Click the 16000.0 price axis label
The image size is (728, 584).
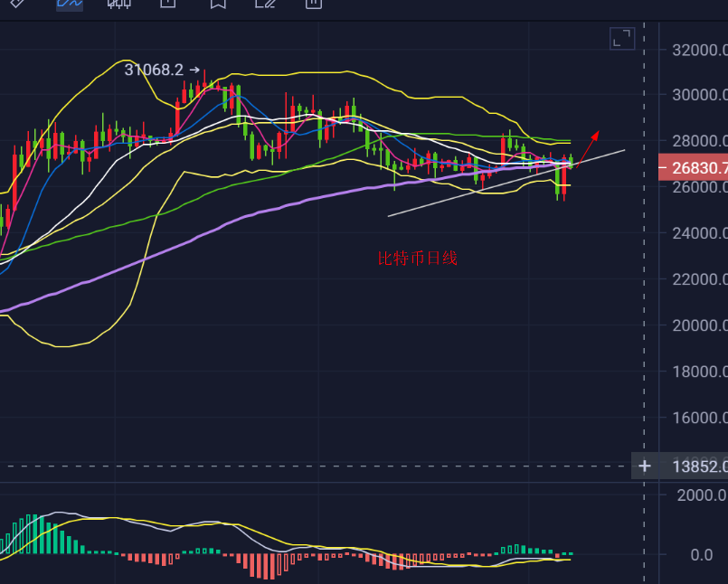(x=700, y=418)
